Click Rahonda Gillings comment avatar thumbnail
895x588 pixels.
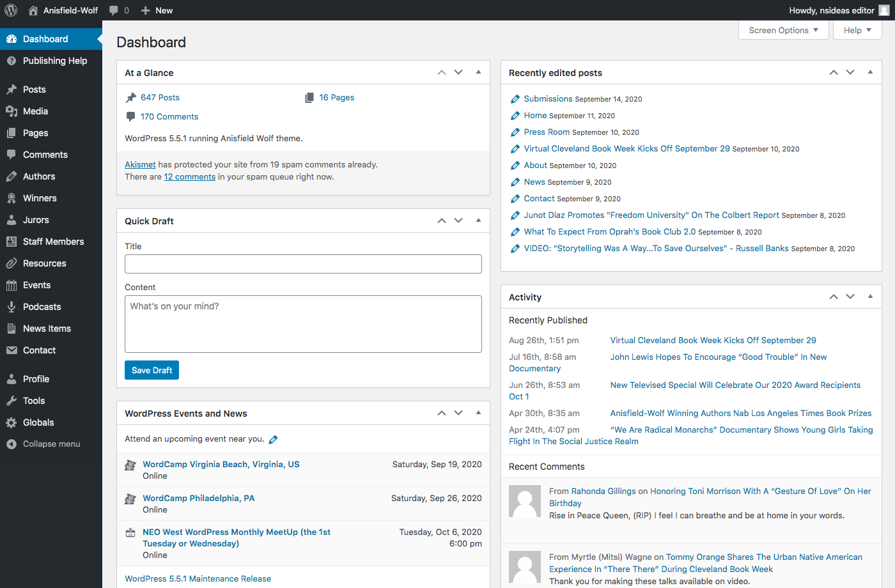click(x=525, y=501)
